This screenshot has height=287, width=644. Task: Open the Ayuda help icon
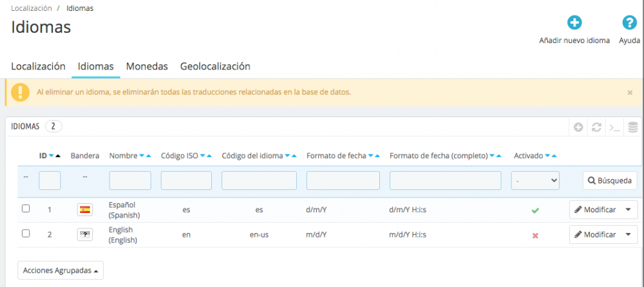pos(629,23)
